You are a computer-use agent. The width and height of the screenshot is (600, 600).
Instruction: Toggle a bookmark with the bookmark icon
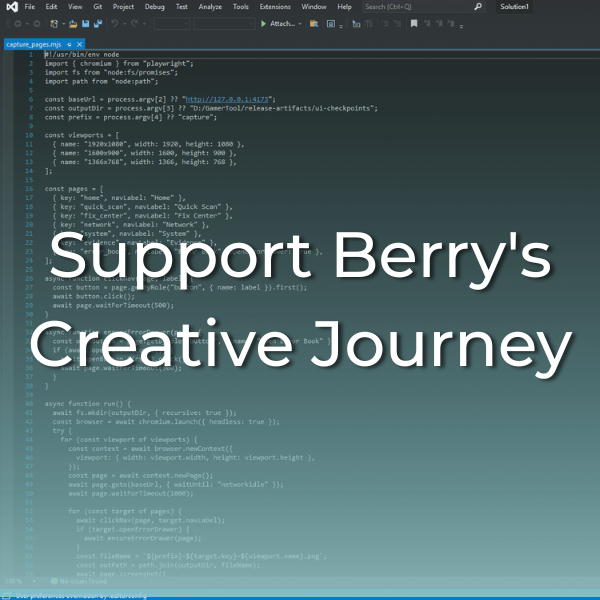pos(414,24)
